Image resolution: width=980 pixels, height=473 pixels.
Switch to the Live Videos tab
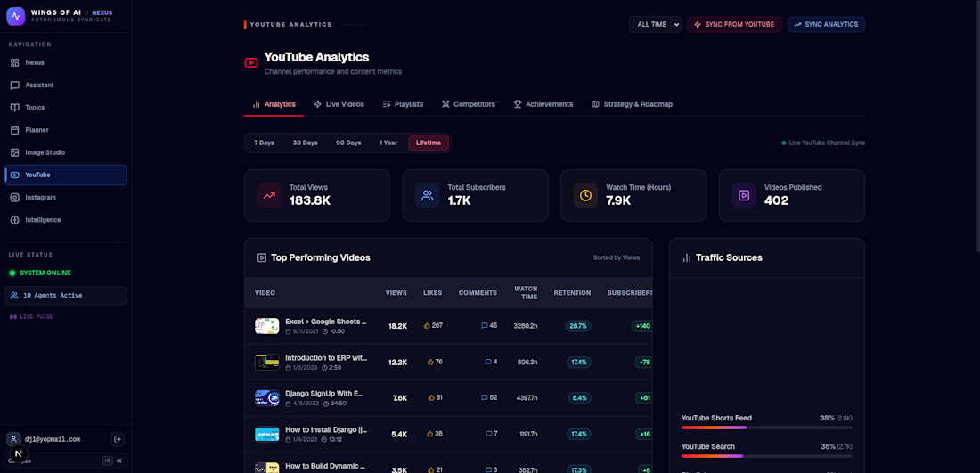click(339, 104)
